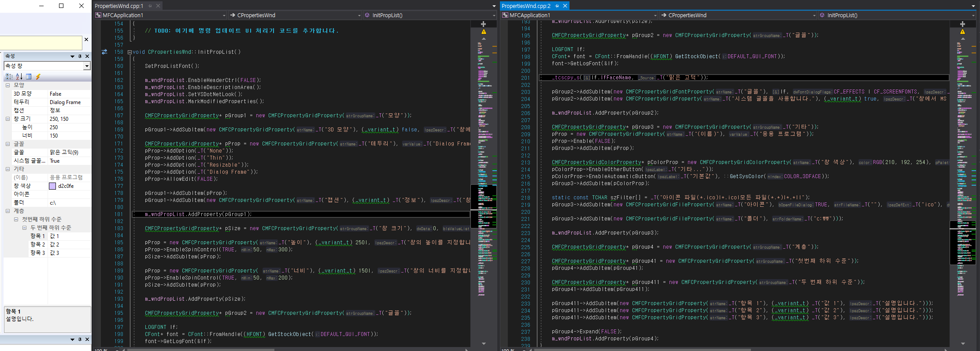Select the 항목 2 property row

[x=48, y=244]
